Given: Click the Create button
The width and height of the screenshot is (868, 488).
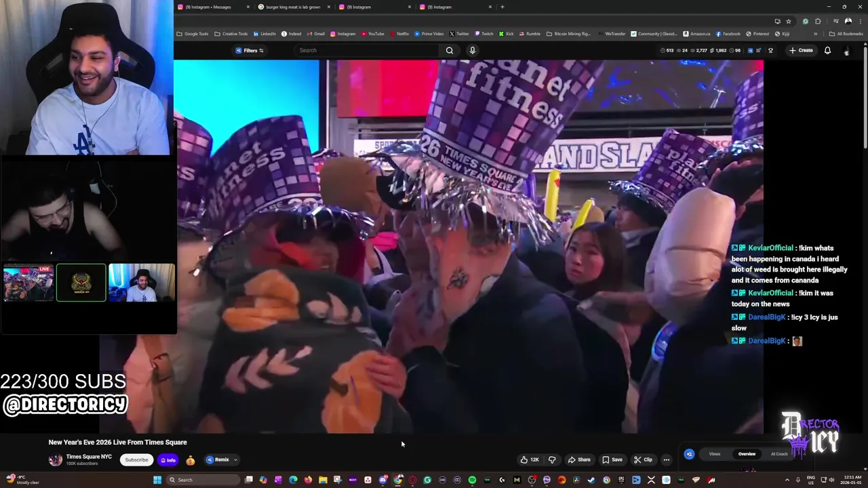Looking at the screenshot, I should (801, 50).
